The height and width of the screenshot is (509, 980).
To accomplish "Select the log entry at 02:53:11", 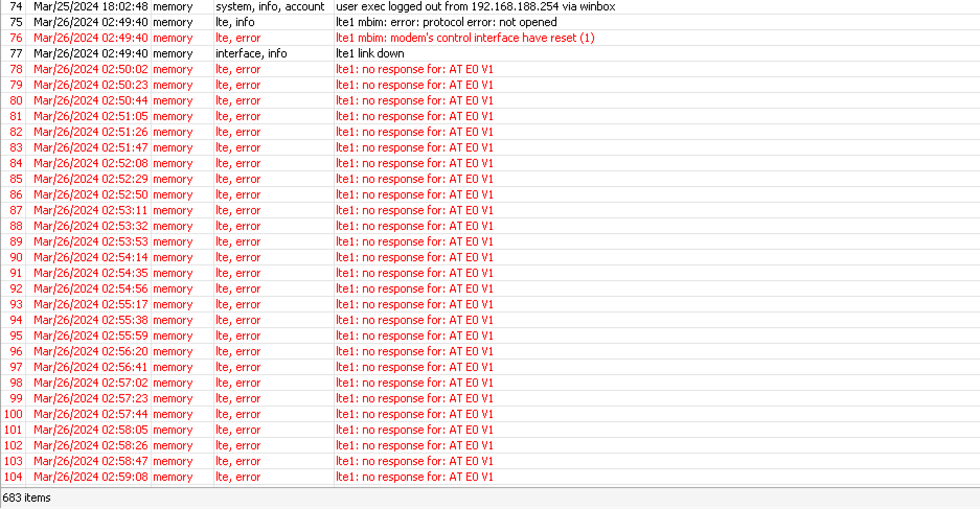I will point(415,210).
